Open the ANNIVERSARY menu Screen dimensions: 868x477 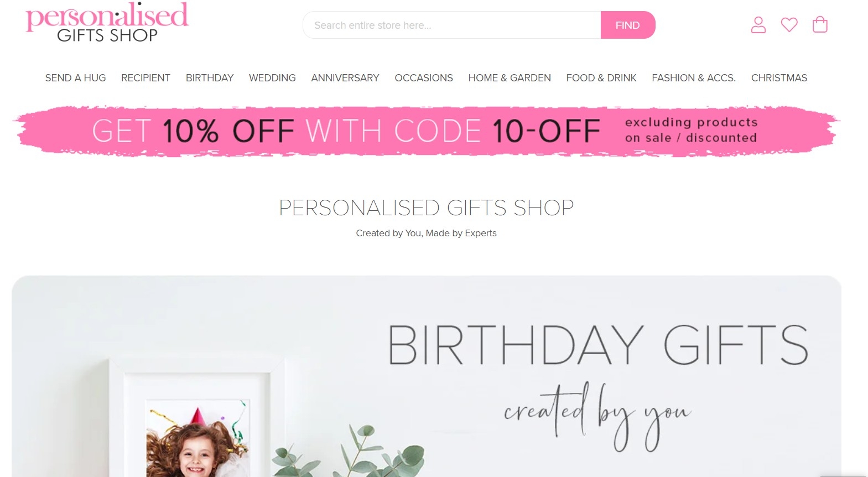[345, 78]
